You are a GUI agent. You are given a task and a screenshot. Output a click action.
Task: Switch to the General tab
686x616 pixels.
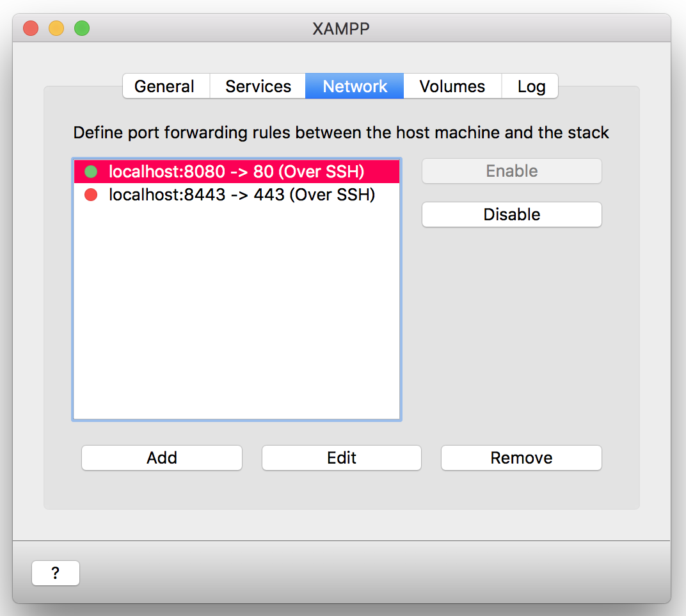coord(166,86)
